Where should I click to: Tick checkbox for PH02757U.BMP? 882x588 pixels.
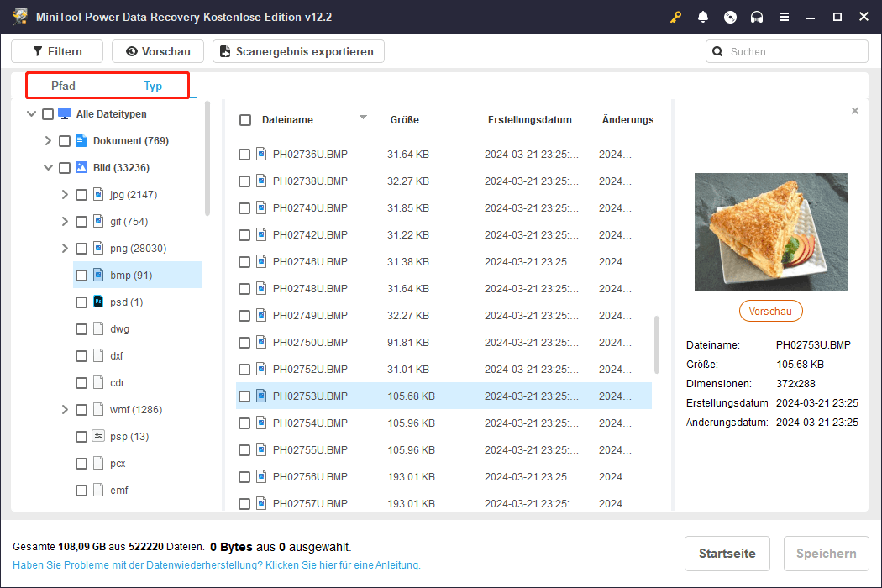pyautogui.click(x=244, y=504)
